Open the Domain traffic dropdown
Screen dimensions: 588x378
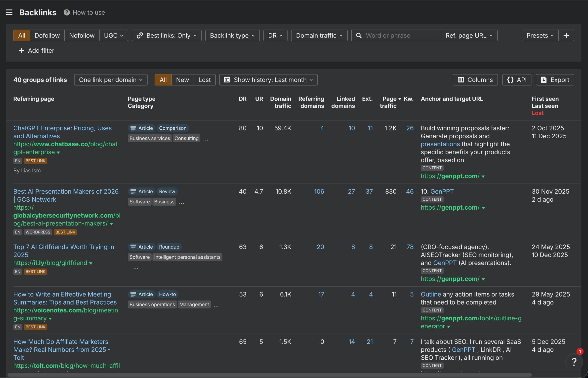click(x=319, y=35)
